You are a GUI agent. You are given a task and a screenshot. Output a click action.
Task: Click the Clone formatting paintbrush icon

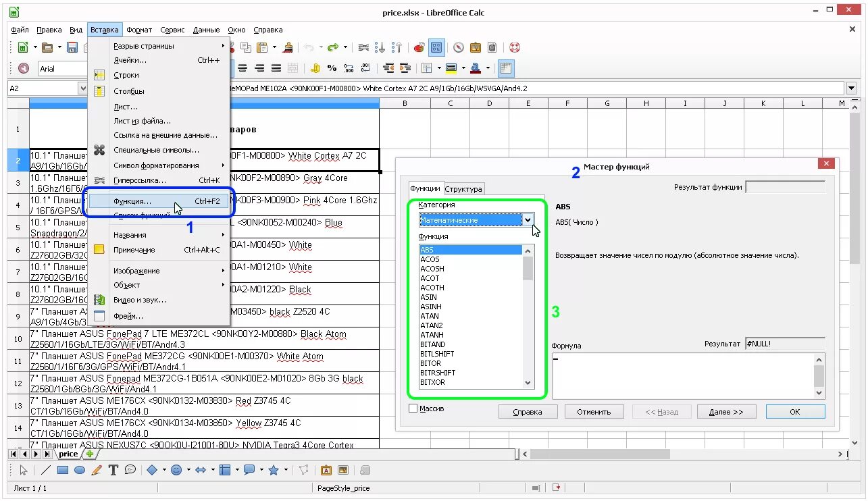click(288, 47)
